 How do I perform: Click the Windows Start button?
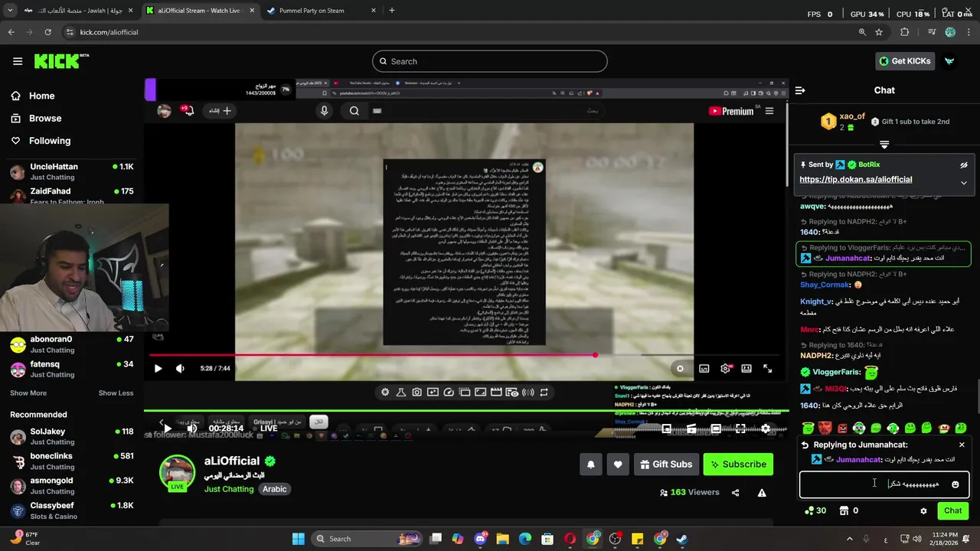[299, 539]
